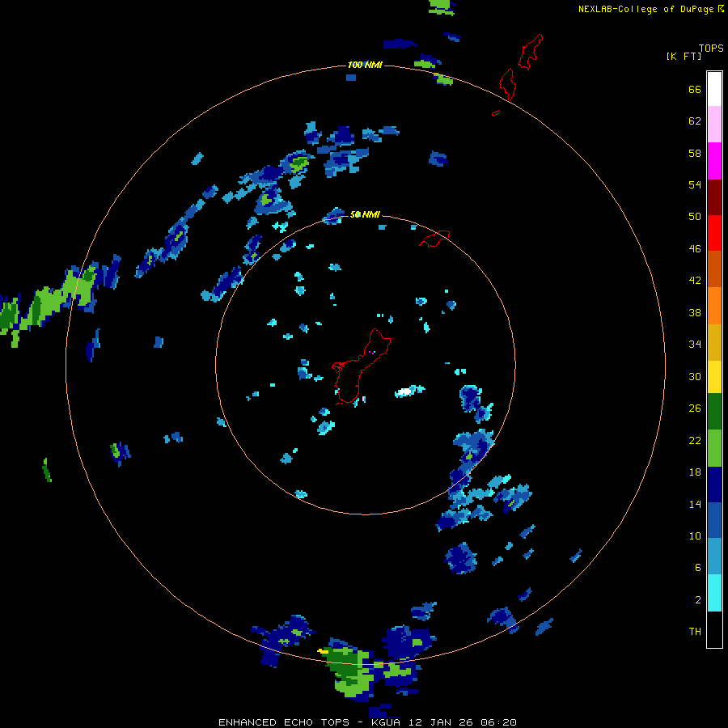Click the legend value 18
Image resolution: width=728 pixels, height=728 pixels.
(x=695, y=472)
